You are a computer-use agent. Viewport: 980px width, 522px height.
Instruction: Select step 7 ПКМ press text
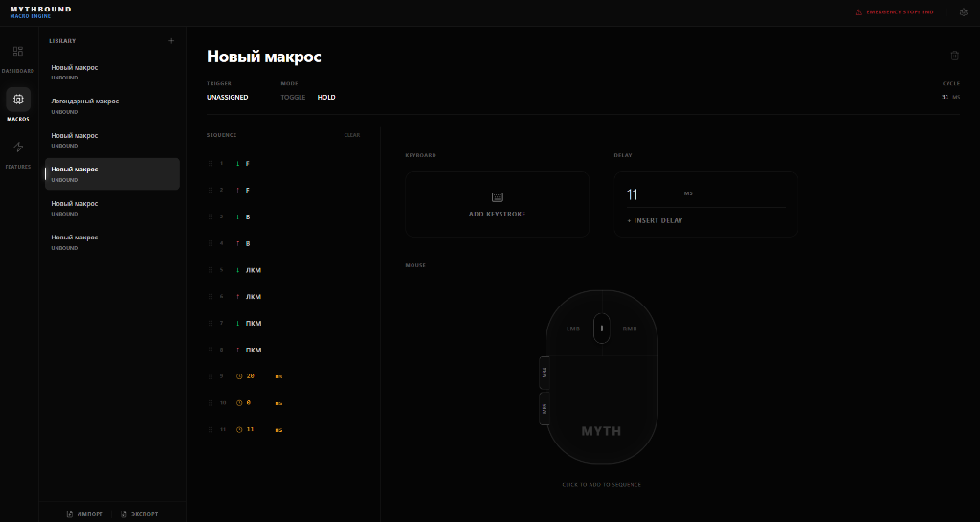(253, 323)
